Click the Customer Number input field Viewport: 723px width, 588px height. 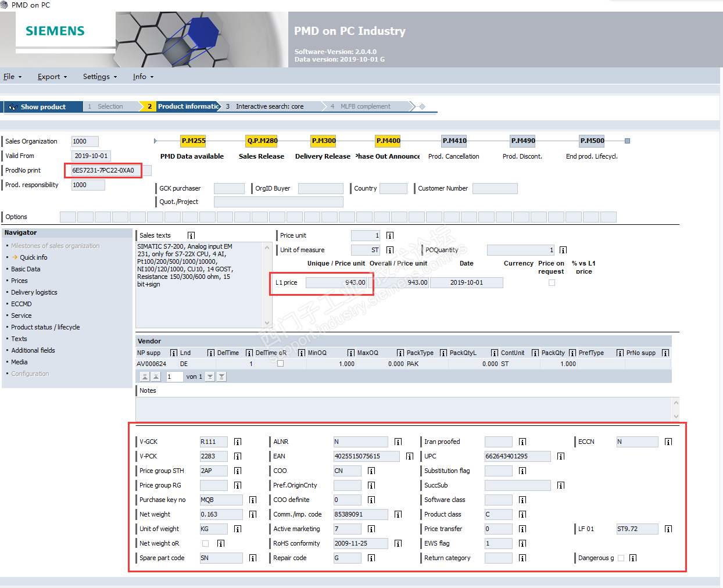[x=495, y=188]
